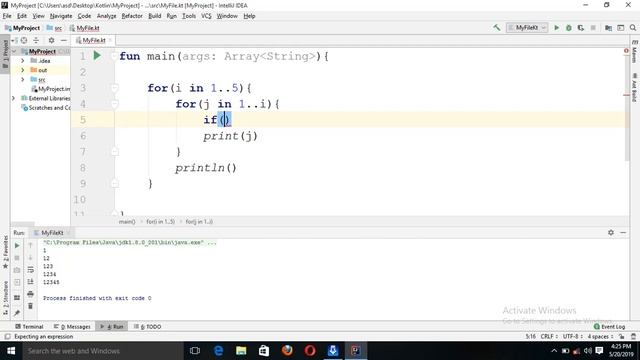Open Firefox from the Windows taskbar
Screen dimensions: 640x360
(x=287, y=351)
